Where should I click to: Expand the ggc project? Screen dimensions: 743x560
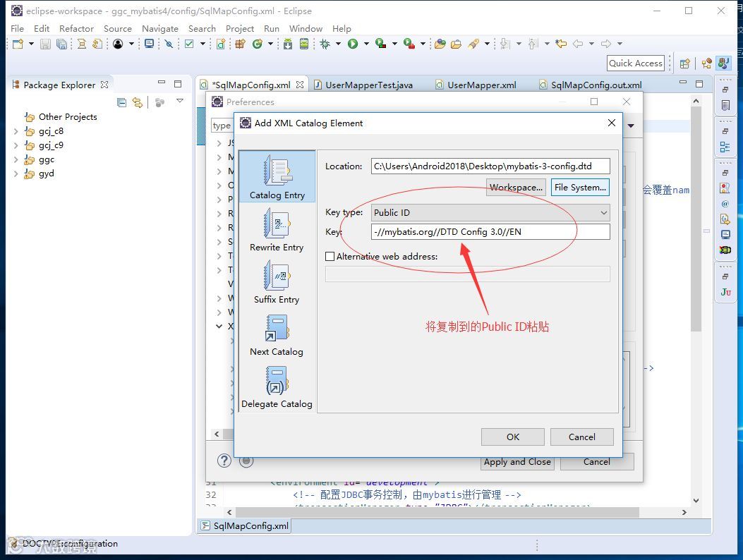click(16, 159)
